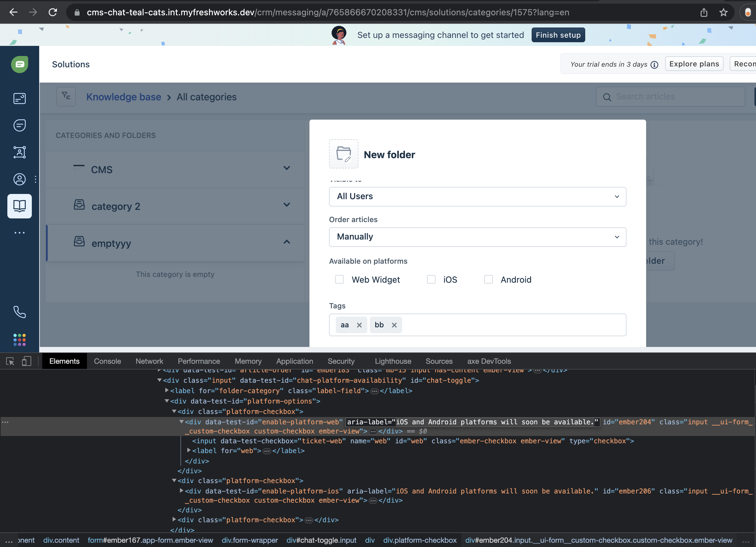Click inside the Tags input field

(x=513, y=325)
